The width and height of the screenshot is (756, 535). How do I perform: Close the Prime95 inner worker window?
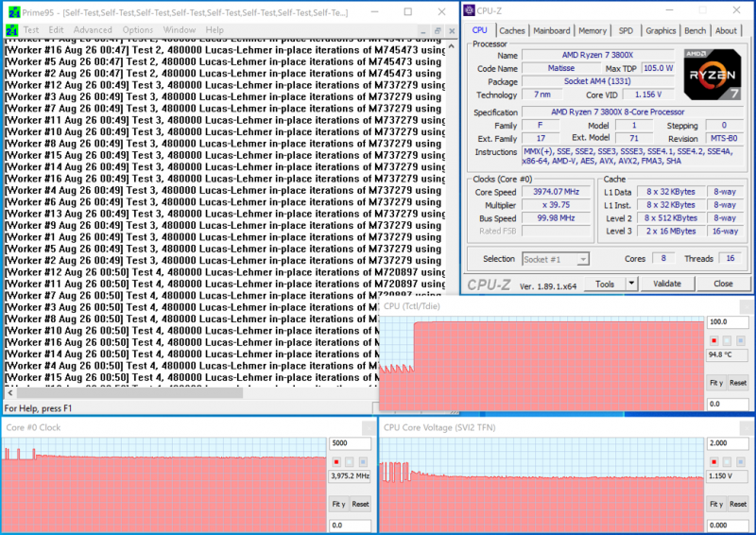[x=452, y=31]
